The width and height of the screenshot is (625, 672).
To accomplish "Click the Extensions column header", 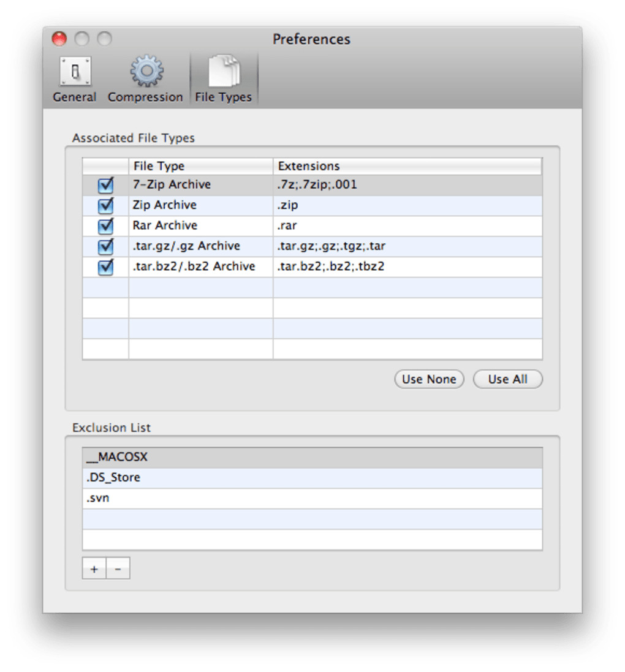I will (x=407, y=166).
